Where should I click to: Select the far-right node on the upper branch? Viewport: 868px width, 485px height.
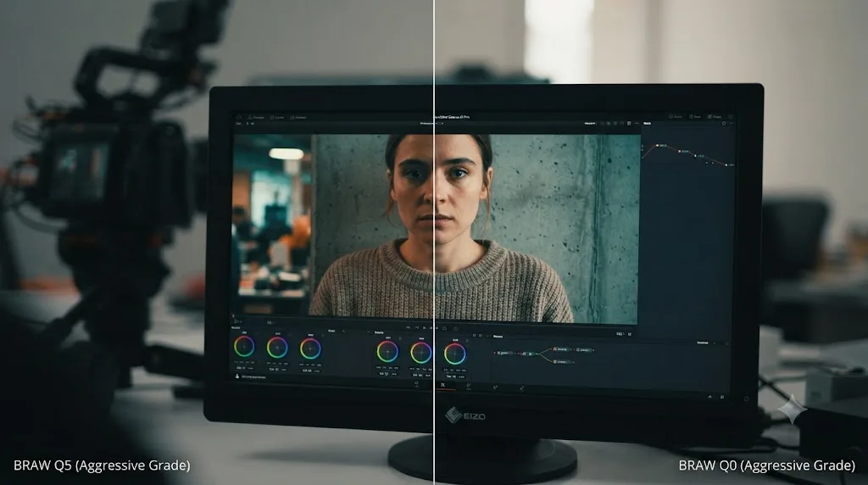[x=584, y=350]
